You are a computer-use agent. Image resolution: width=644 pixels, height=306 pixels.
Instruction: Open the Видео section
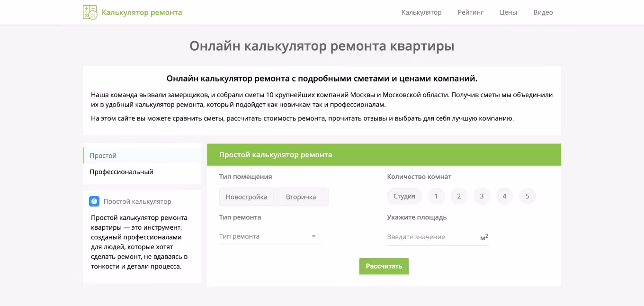(543, 12)
